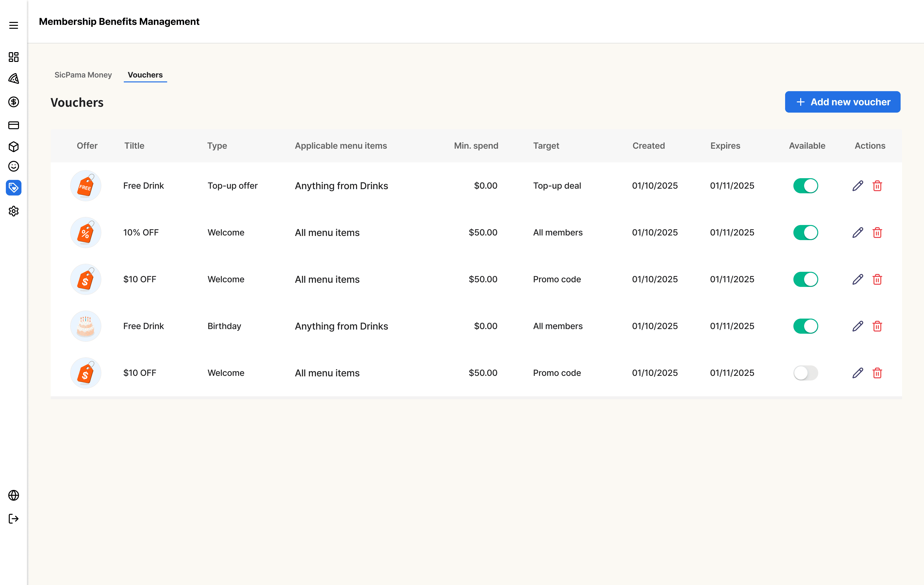Click the credit card sidebar icon

coord(13,125)
